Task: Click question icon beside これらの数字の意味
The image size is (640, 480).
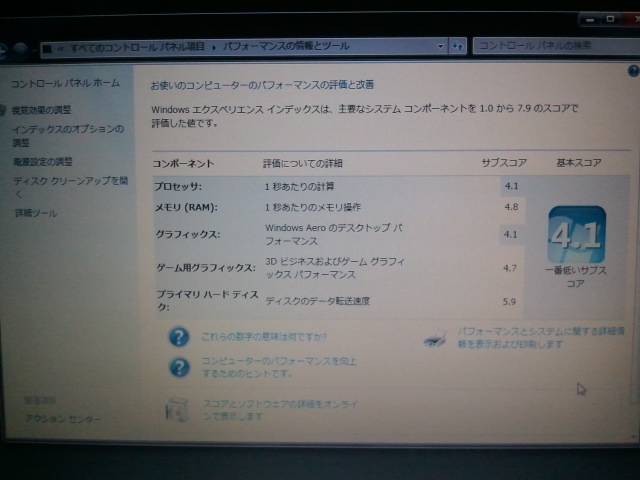Action: point(179,337)
